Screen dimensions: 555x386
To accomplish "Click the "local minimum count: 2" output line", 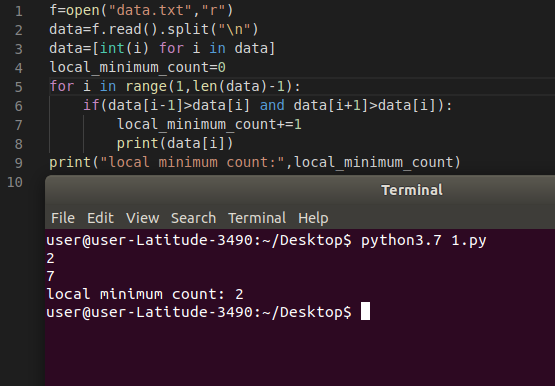I will [x=145, y=294].
